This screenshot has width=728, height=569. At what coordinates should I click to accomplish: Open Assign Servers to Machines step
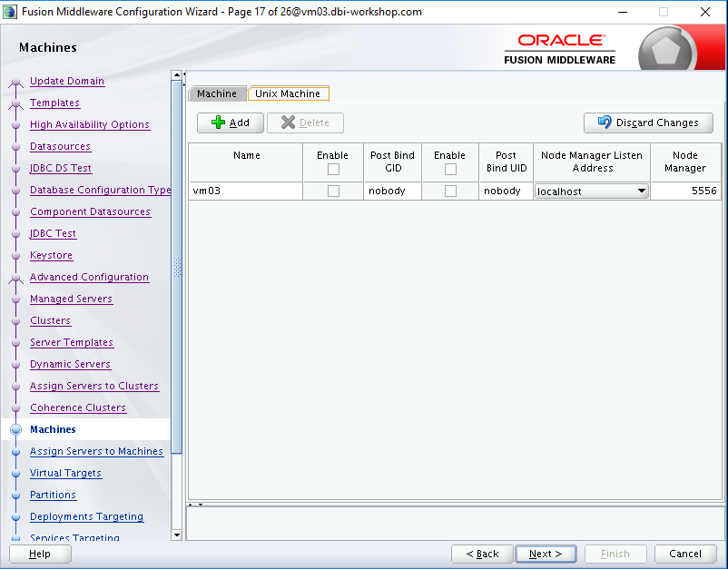tap(96, 451)
